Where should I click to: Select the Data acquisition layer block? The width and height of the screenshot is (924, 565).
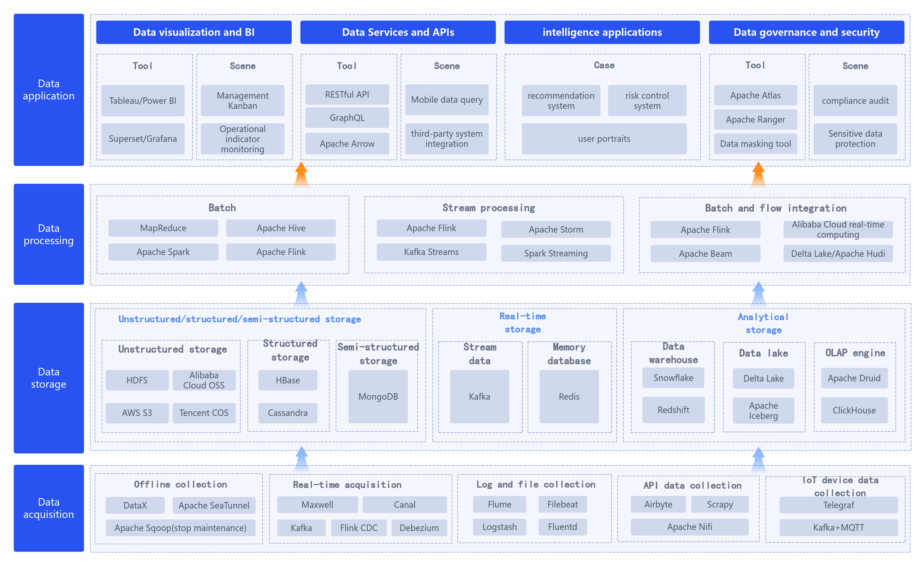tap(49, 508)
